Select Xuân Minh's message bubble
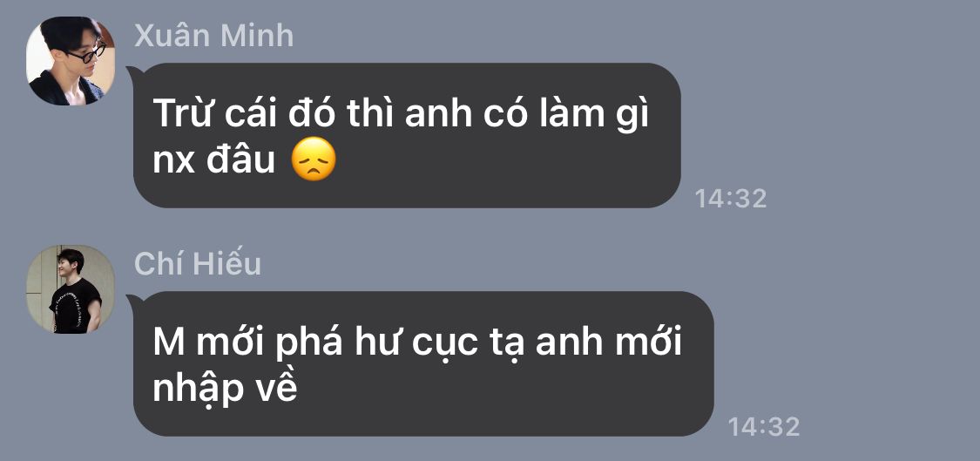Image resolution: width=980 pixels, height=461 pixels. coord(407,135)
